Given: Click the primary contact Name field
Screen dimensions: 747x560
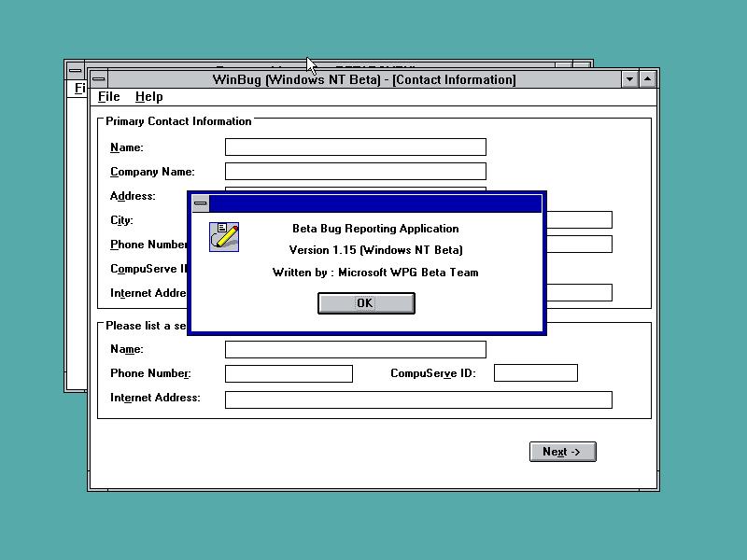Looking at the screenshot, I should tap(356, 147).
